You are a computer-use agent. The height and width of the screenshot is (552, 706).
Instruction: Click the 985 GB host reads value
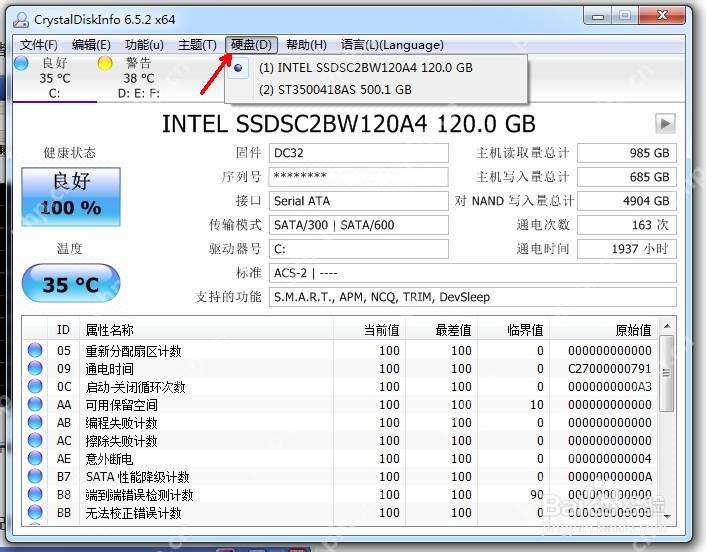[627, 153]
